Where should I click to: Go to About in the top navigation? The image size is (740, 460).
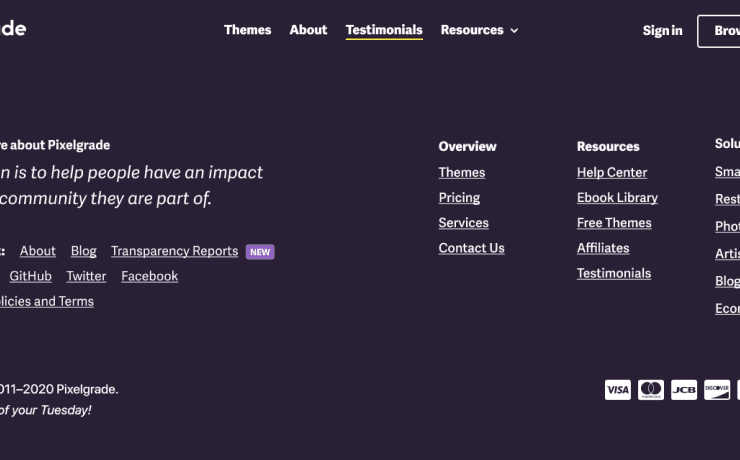click(x=308, y=30)
